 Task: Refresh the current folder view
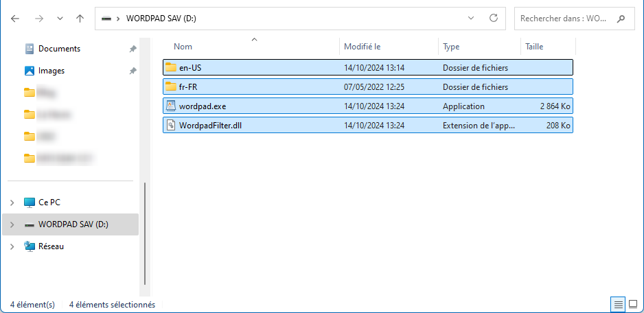(x=494, y=18)
